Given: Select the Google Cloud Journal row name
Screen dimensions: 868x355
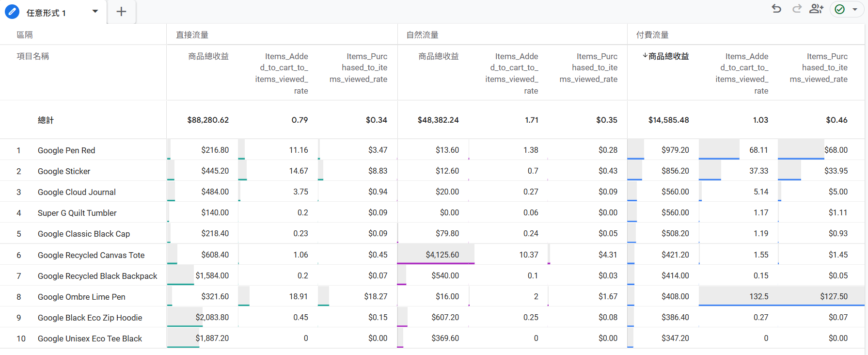Looking at the screenshot, I should click(77, 192).
